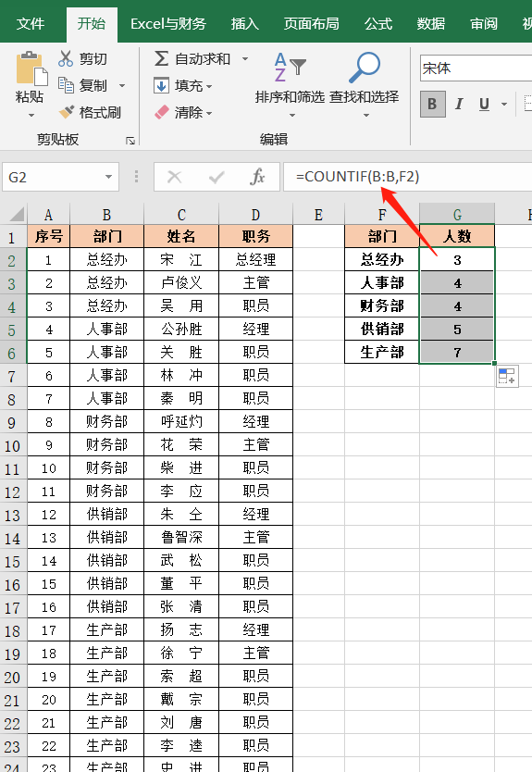Open the 插入 tab
Viewport: 532px width, 772px height.
[244, 24]
